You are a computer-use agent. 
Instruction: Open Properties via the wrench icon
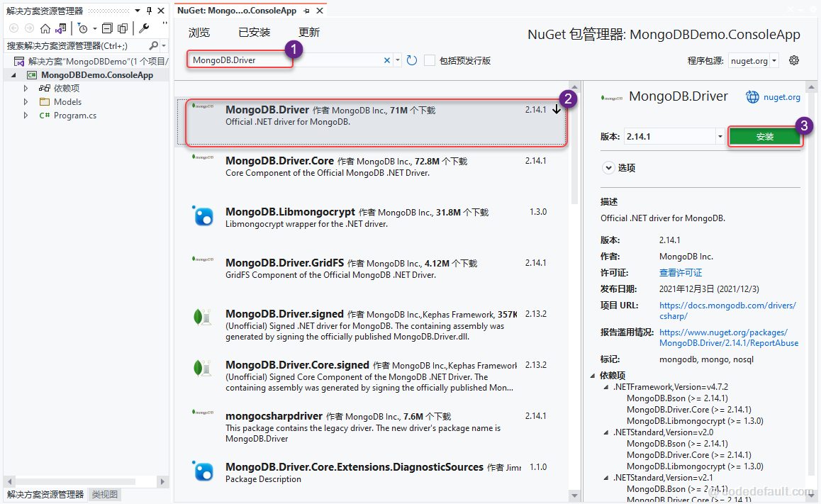pos(143,28)
